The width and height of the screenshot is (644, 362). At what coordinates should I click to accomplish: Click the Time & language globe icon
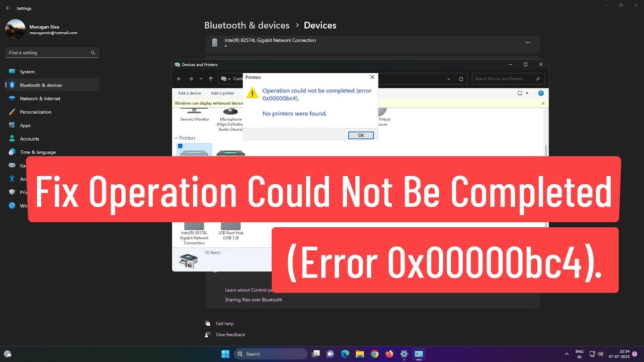pyautogui.click(x=12, y=152)
